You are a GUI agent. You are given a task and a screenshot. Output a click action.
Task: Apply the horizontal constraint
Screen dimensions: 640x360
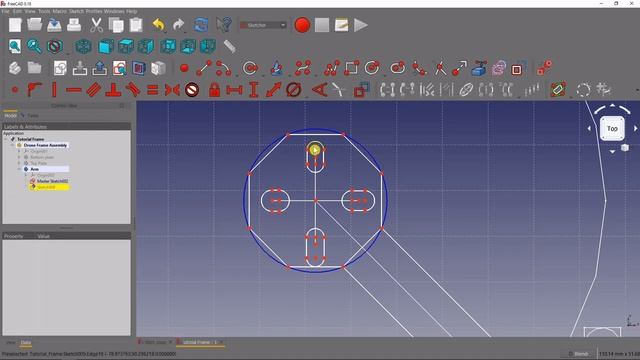[x=74, y=89]
